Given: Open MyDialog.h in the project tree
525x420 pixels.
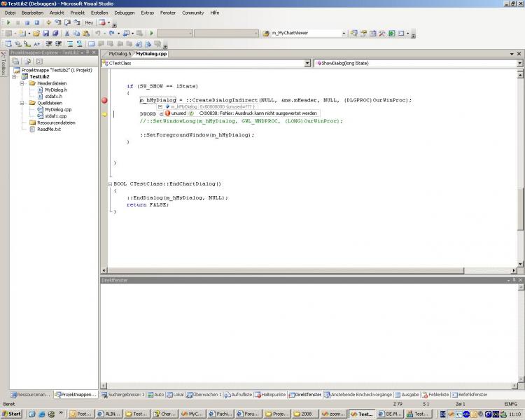Looking at the screenshot, I should tap(55, 90).
